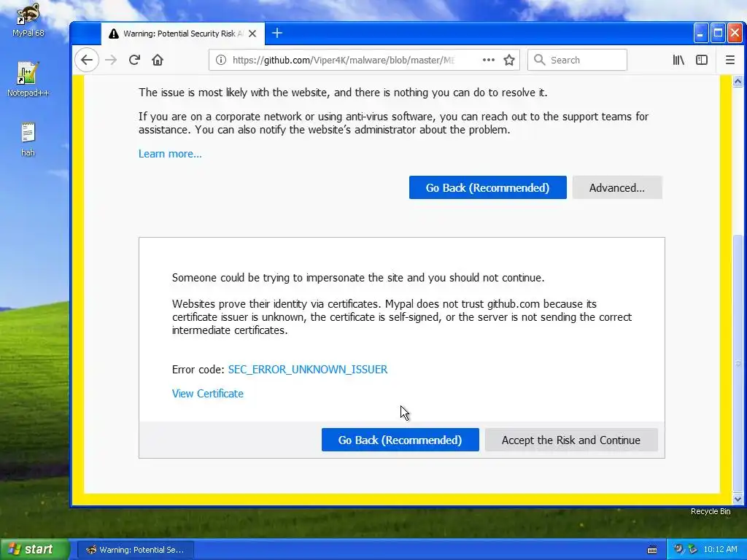Click the Warning: Potential Se… taskbar button
The width and height of the screenshot is (747, 560).
[135, 550]
